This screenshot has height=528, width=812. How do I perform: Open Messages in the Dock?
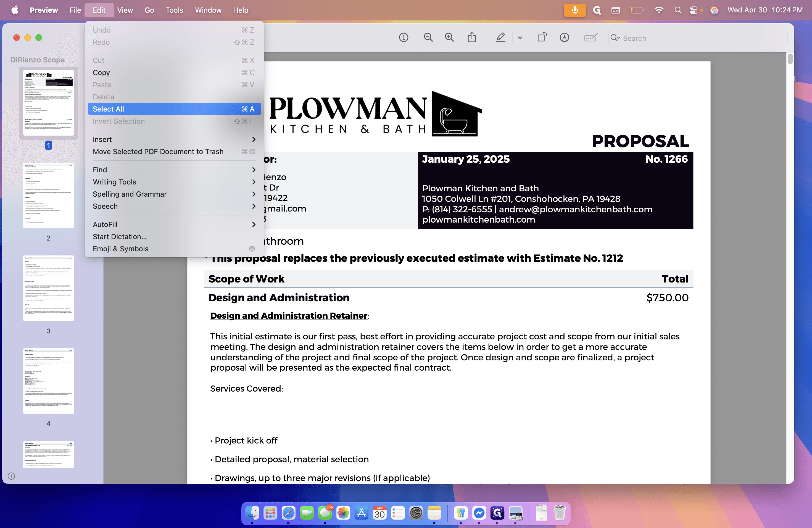[x=325, y=513]
